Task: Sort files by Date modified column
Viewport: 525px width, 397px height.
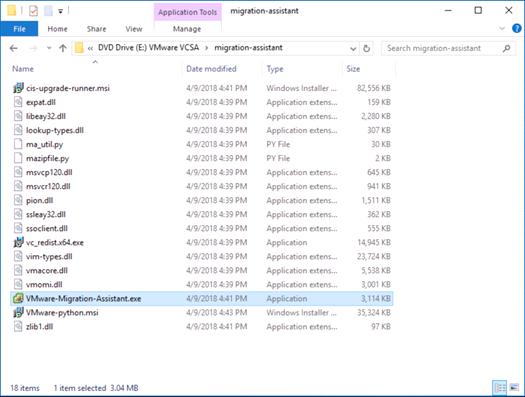Action: click(x=211, y=69)
